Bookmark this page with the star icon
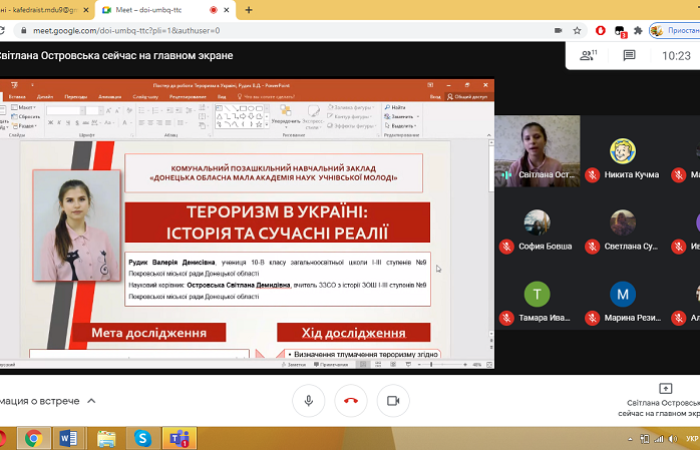 click(577, 30)
